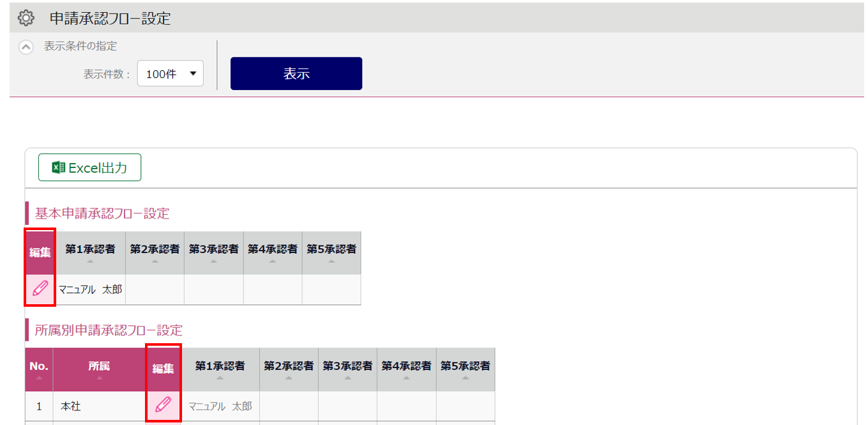The width and height of the screenshot is (868, 425).
Task: Select the マニュアル 太郎 cell in the 本社 row
Action: (x=220, y=406)
